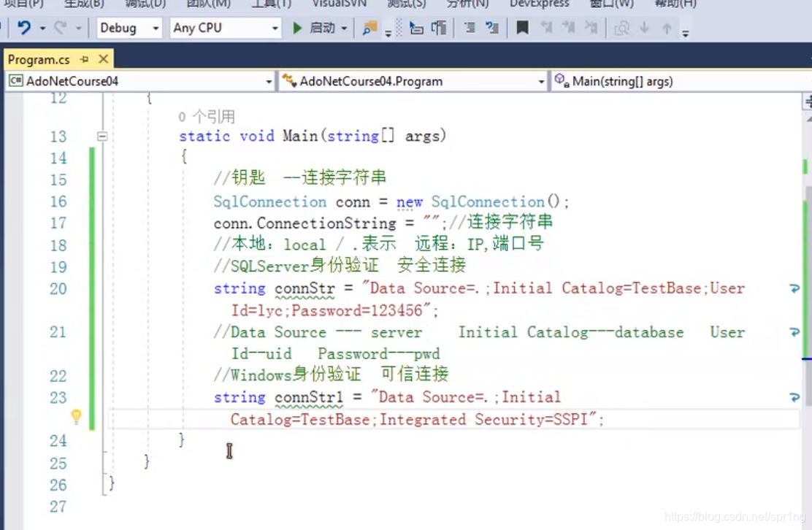Click 'Integrated Security=SSPI' string text
812x530 pixels.
click(x=484, y=419)
